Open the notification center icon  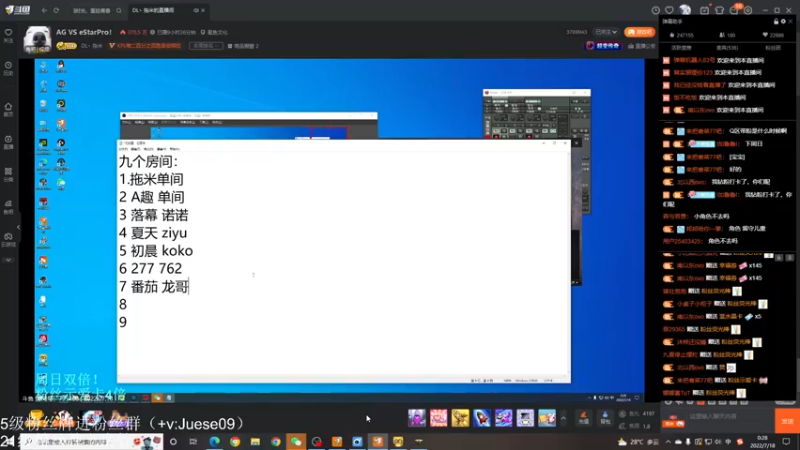tap(786, 442)
